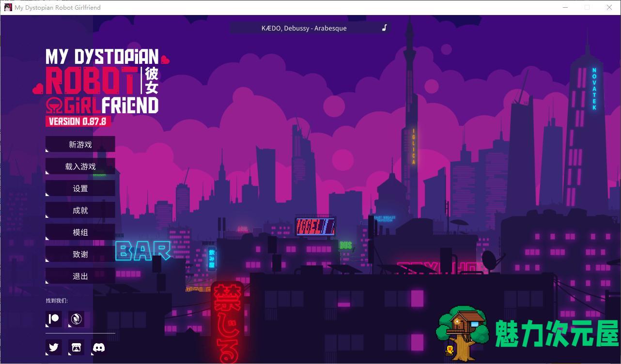Open the Twitter bird icon link

click(x=54, y=347)
